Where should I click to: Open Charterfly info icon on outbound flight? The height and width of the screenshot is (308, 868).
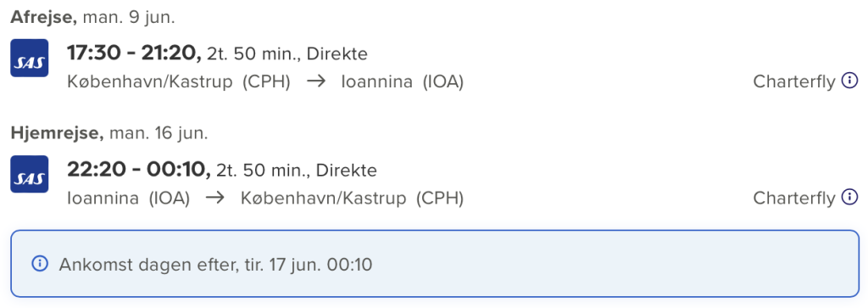(849, 81)
